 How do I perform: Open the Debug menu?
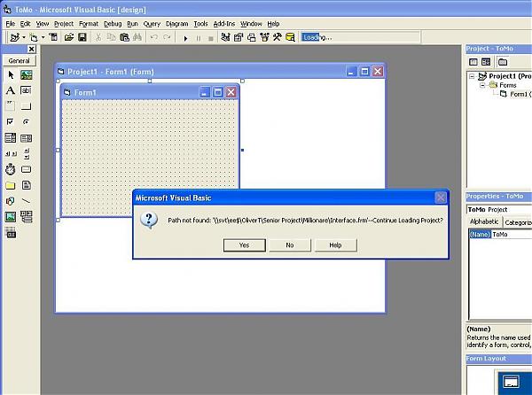pyautogui.click(x=113, y=24)
